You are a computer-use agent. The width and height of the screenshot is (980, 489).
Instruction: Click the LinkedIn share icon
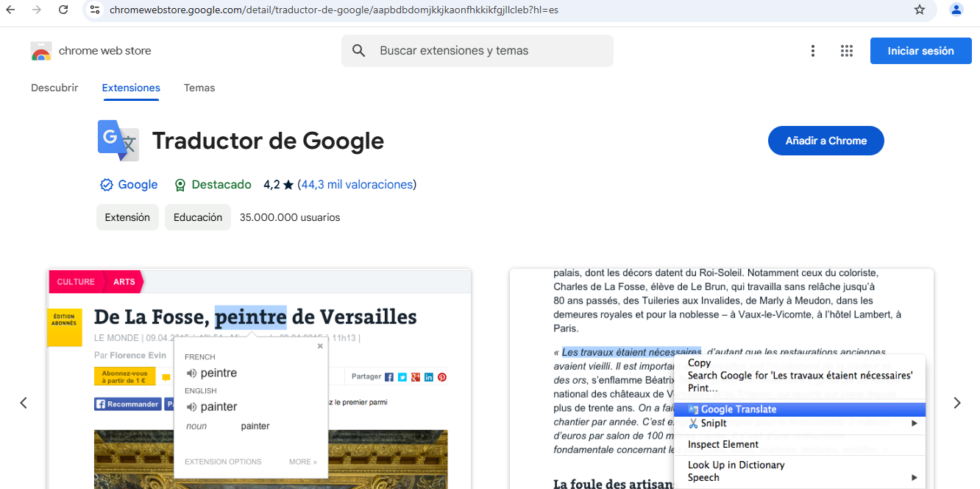tap(428, 376)
